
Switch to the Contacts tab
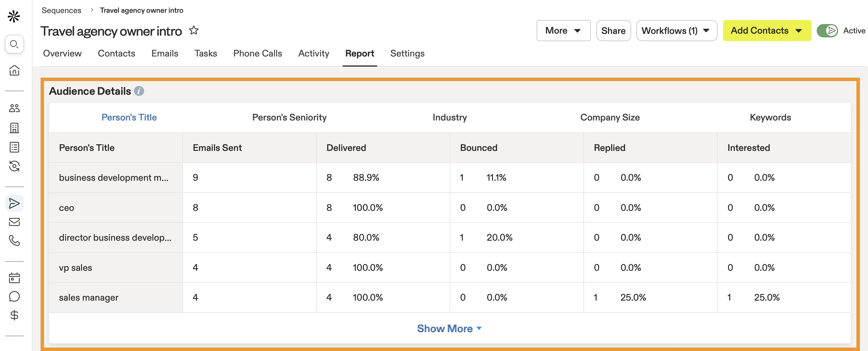coord(116,54)
